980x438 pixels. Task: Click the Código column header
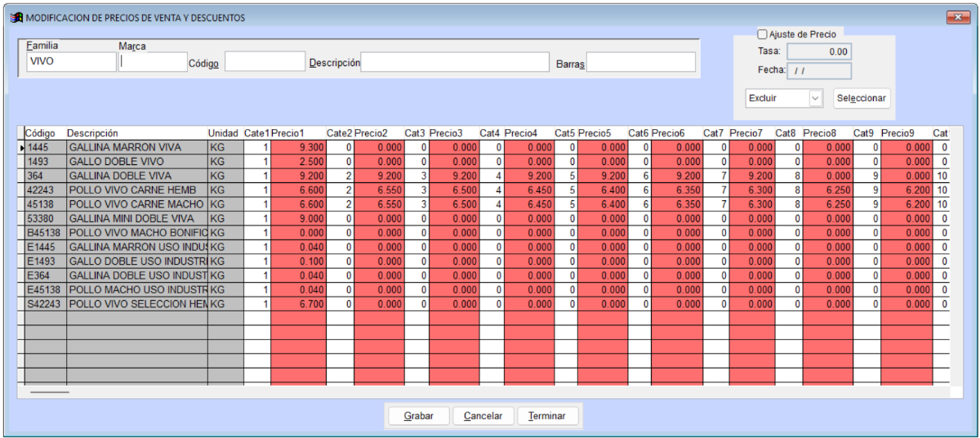click(x=45, y=133)
